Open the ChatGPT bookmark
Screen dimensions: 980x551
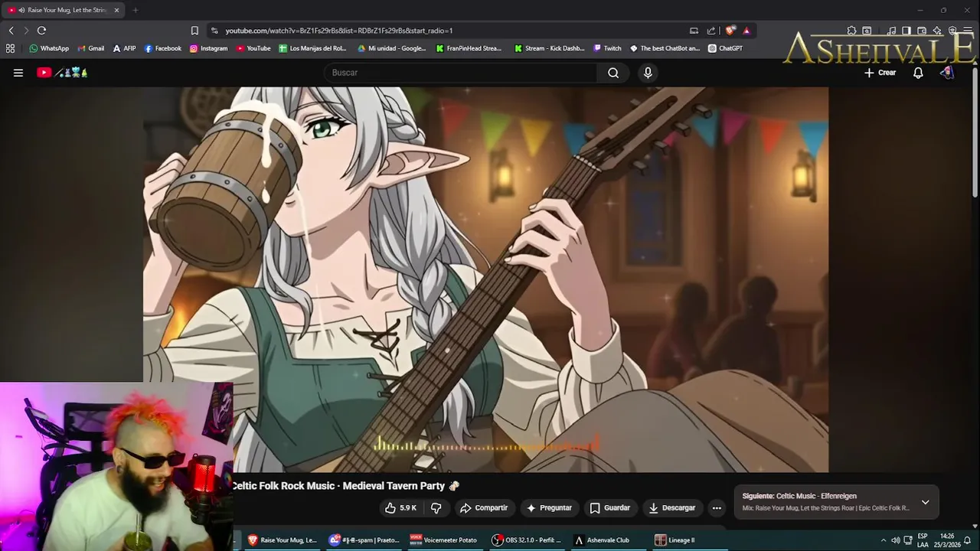coord(725,48)
